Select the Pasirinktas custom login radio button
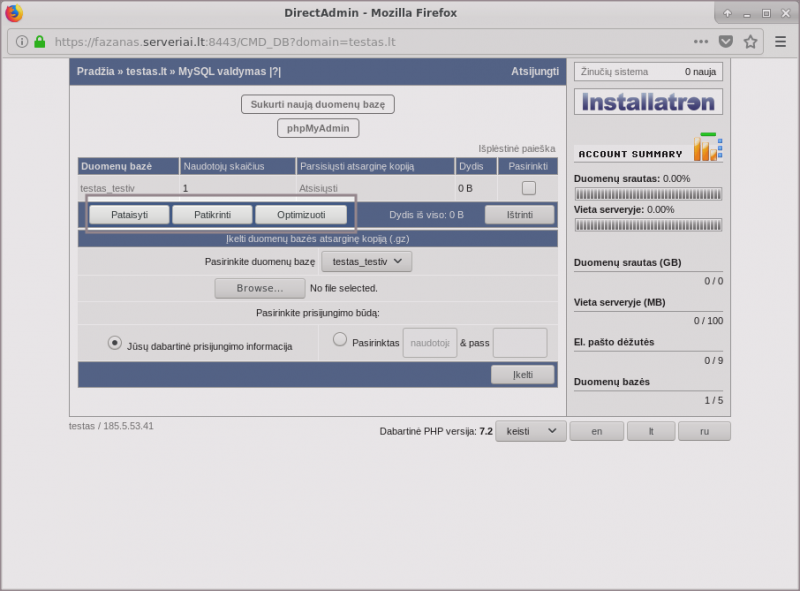The width and height of the screenshot is (800, 591). tap(340, 340)
